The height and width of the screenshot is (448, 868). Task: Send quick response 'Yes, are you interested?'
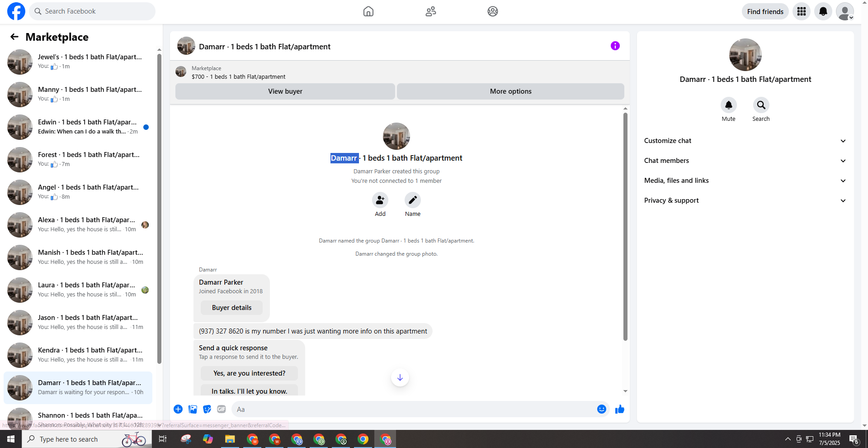click(x=249, y=373)
